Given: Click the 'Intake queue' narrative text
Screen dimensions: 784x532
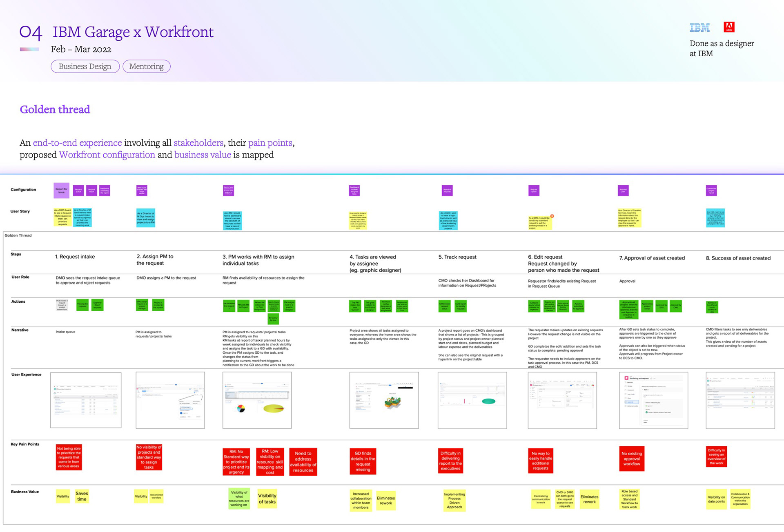Looking at the screenshot, I should 65,332.
